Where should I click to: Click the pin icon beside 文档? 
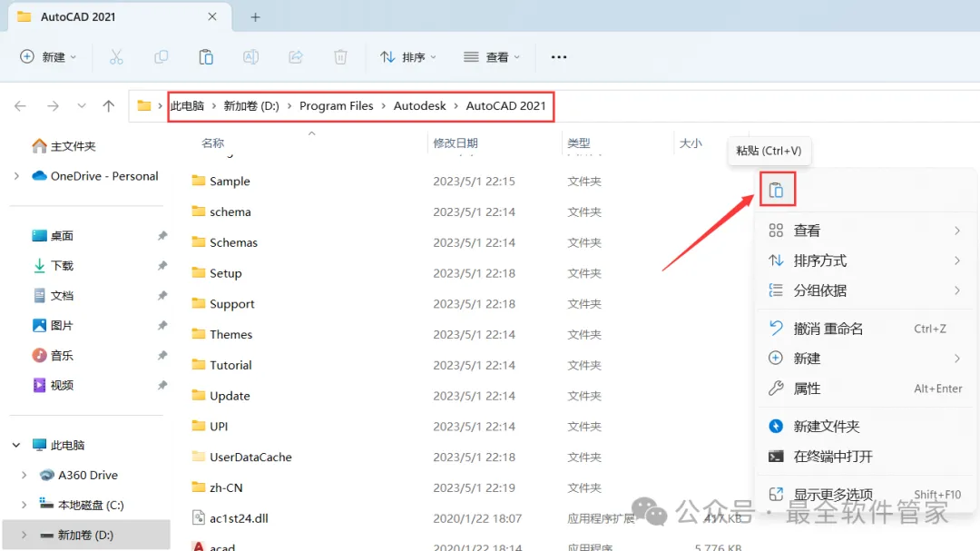pyautogui.click(x=162, y=295)
